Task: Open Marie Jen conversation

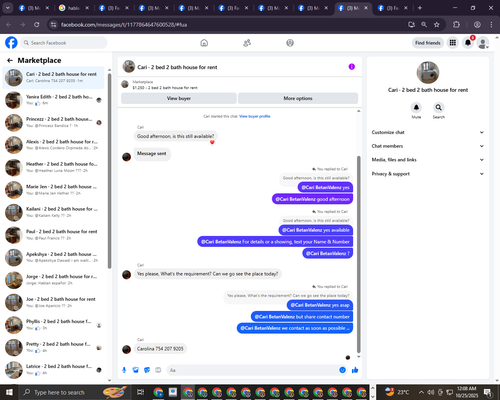Action: pyautogui.click(x=54, y=190)
